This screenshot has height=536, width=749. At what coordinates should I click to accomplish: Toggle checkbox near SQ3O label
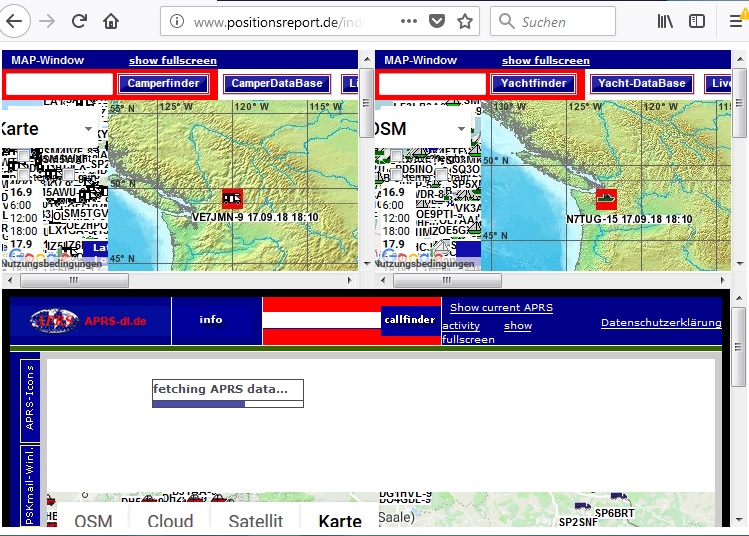[x=442, y=174]
